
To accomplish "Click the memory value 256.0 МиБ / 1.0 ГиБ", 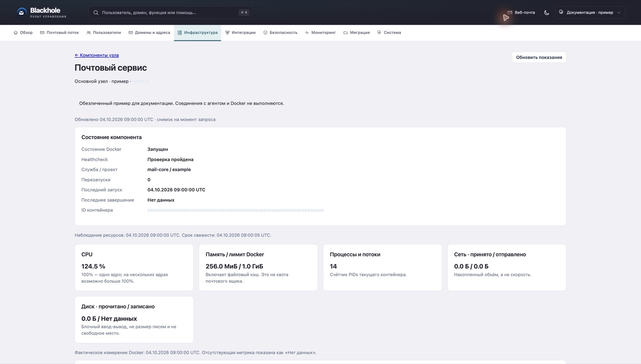I will [234, 266].
